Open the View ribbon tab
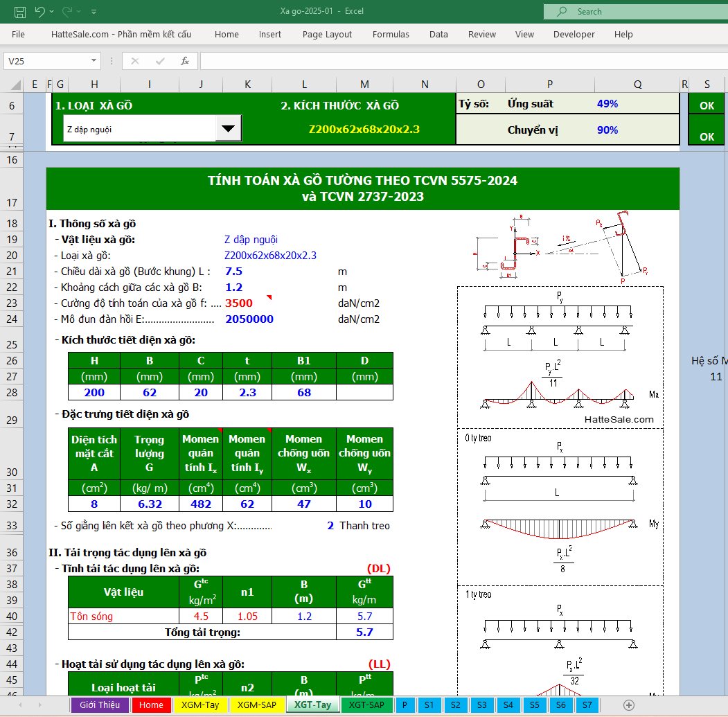Screen dimensions: 728x717 click(524, 35)
